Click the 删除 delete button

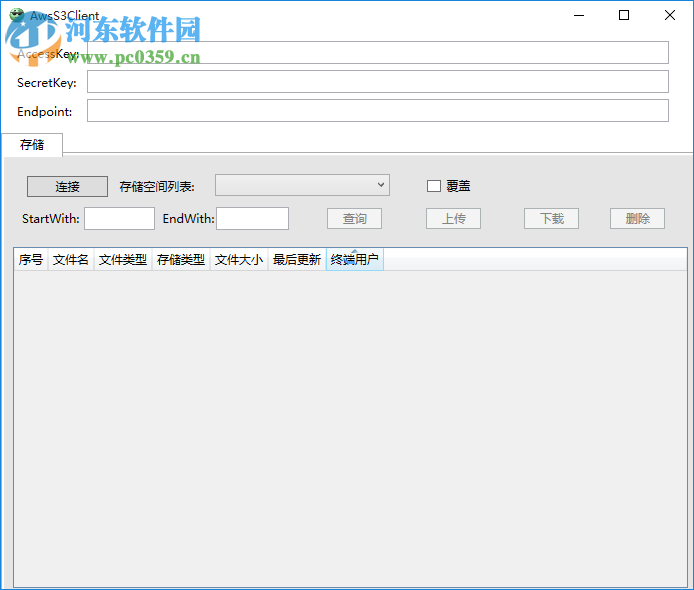pos(637,218)
